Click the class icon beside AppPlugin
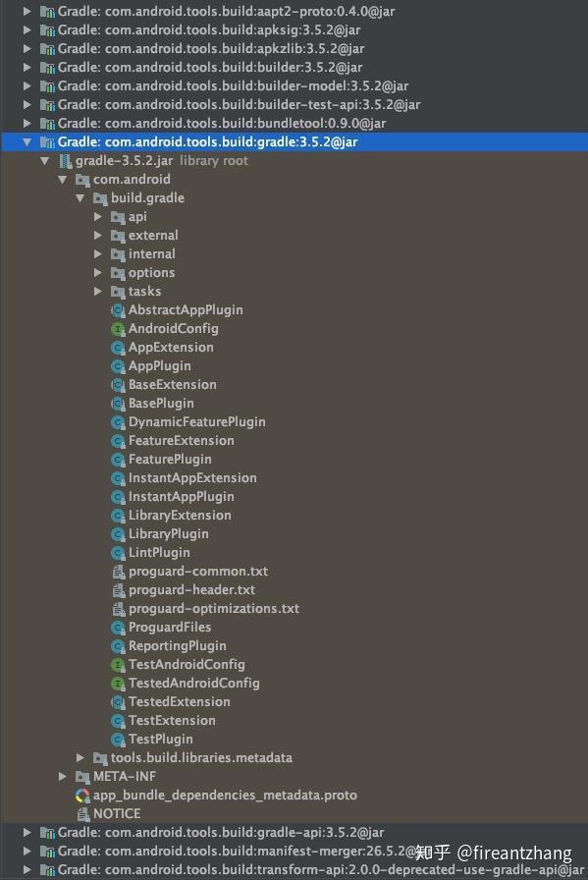Screen dimensions: 588x880 (118, 366)
